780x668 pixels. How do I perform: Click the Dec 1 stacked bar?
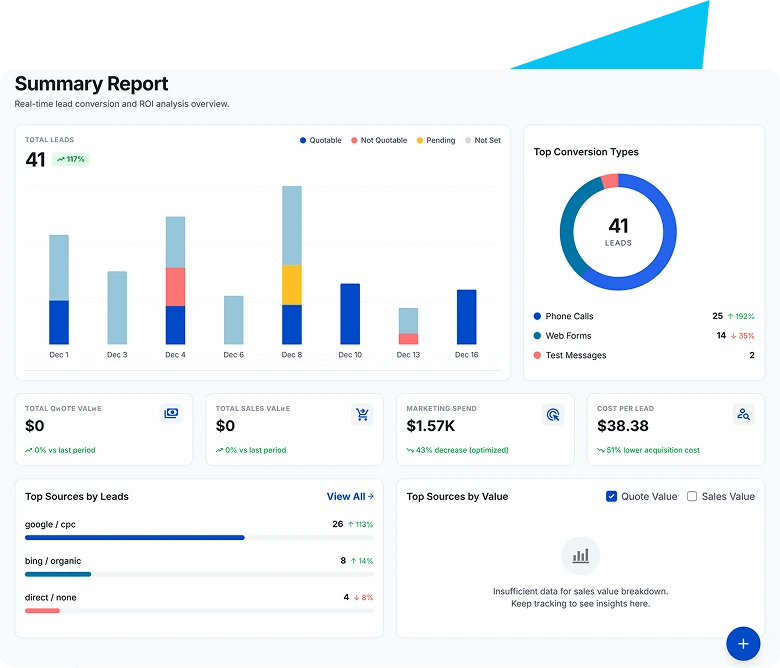click(59, 289)
